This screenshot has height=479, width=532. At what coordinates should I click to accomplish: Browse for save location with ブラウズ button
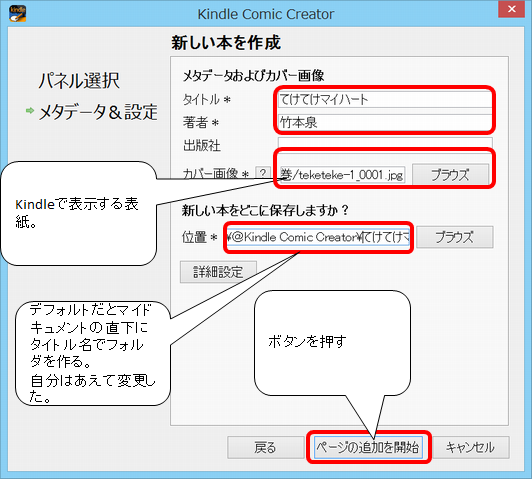[x=454, y=237]
